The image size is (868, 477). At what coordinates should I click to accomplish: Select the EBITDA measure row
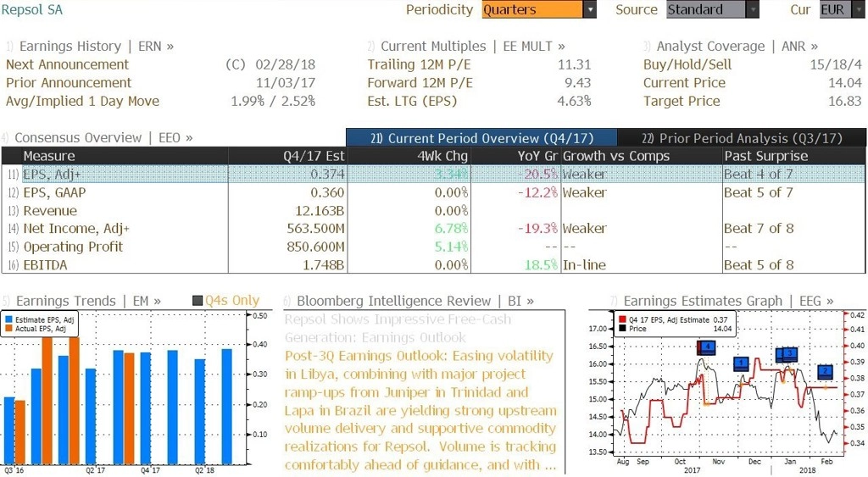click(433, 265)
